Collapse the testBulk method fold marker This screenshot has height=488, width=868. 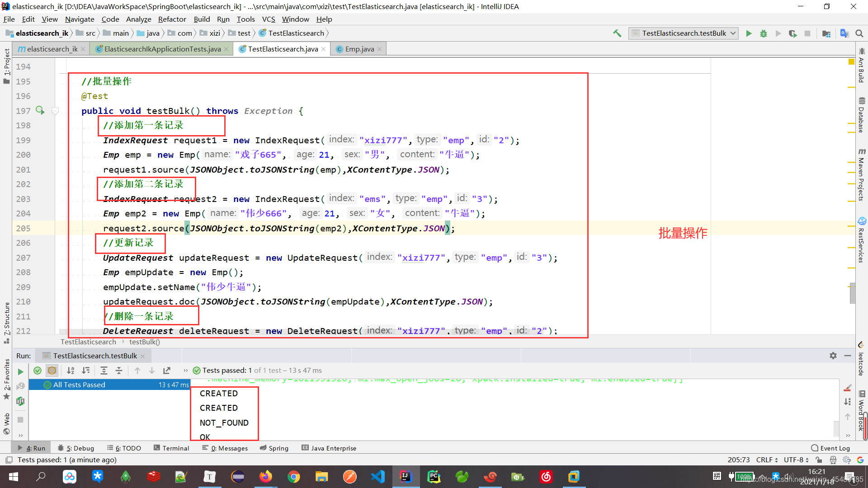pos(55,111)
